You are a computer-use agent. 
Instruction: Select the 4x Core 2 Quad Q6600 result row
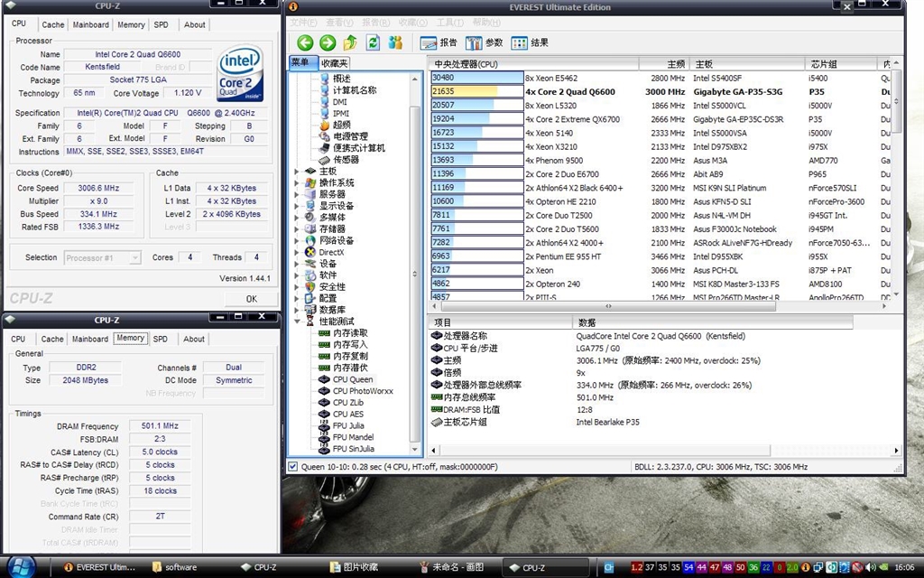pyautogui.click(x=661, y=91)
